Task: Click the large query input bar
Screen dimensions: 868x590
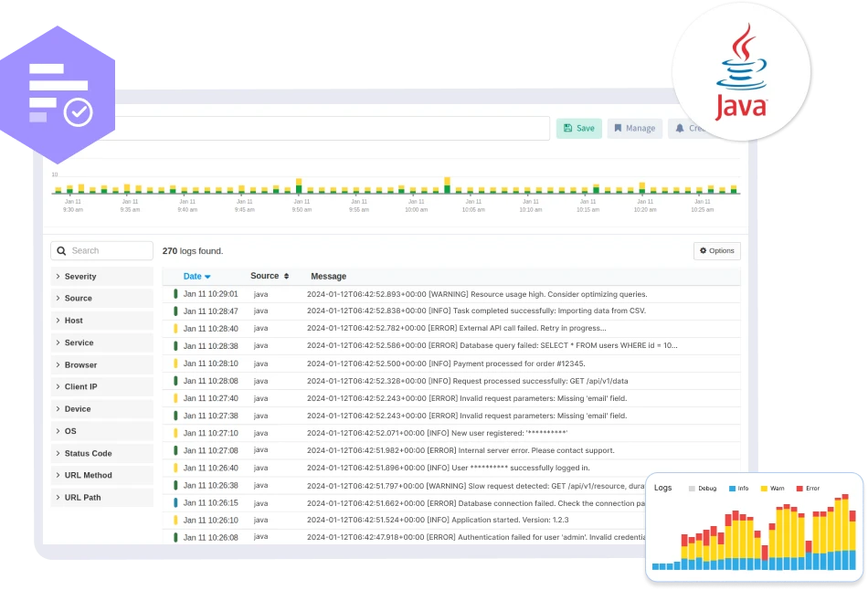Action: pyautogui.click(x=333, y=129)
